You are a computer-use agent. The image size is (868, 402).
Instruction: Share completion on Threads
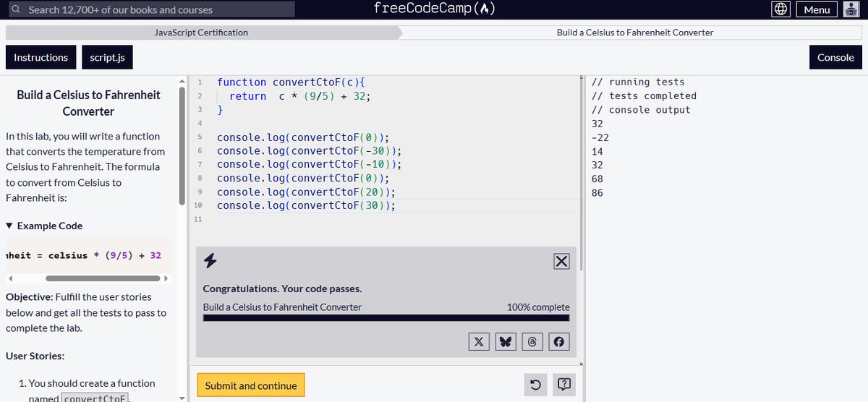[x=532, y=341]
